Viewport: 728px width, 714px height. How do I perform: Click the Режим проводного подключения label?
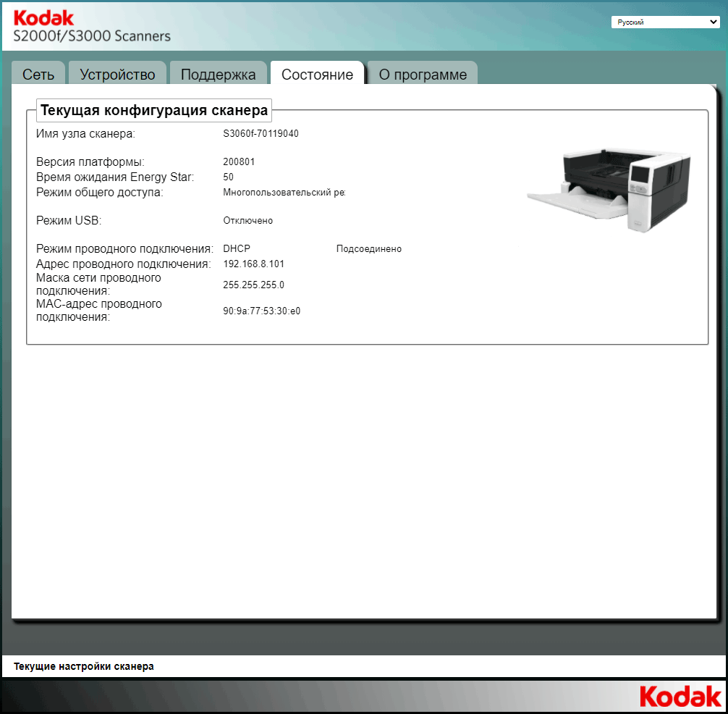[125, 249]
